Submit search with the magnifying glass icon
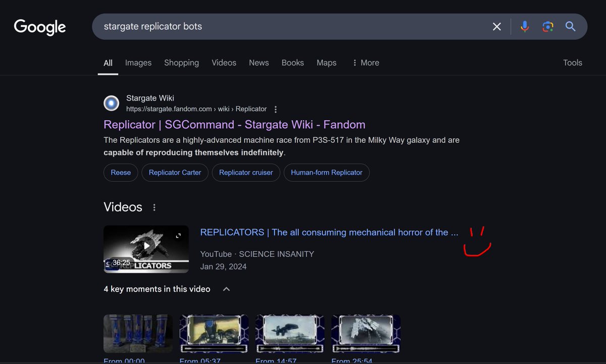Viewport: 606px width, 364px height. point(571,27)
